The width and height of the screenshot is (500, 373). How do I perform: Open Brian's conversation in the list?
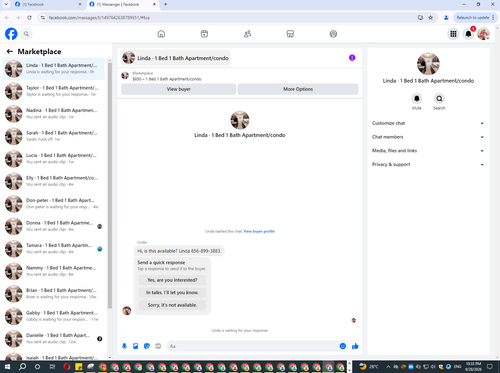[53, 294]
